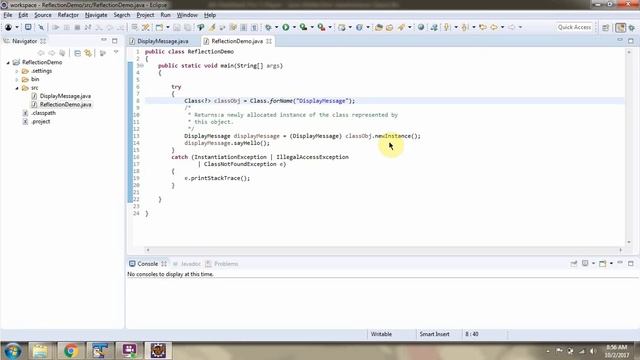Image resolution: width=640 pixels, height=360 pixels.
Task: Click the Display Selected Console icon
Action: [585, 264]
